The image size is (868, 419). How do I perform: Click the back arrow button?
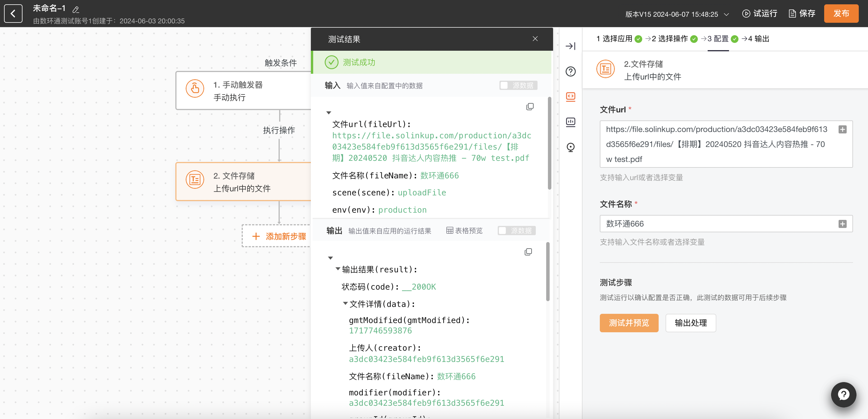coord(13,14)
